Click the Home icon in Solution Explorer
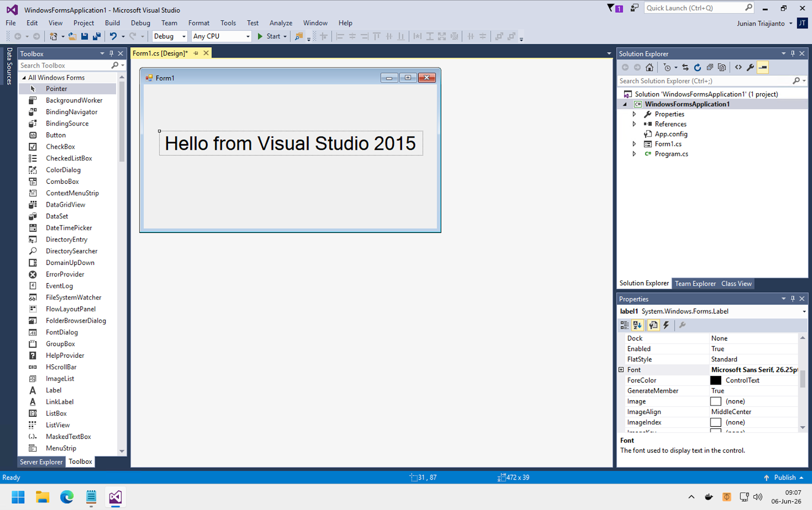Screen dimensions: 812x510 [649, 67]
